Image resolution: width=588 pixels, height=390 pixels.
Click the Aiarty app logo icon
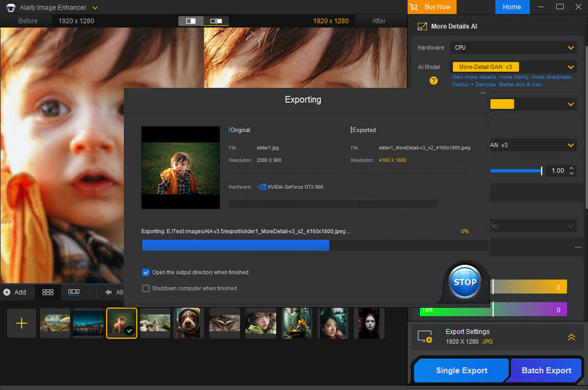click(10, 8)
